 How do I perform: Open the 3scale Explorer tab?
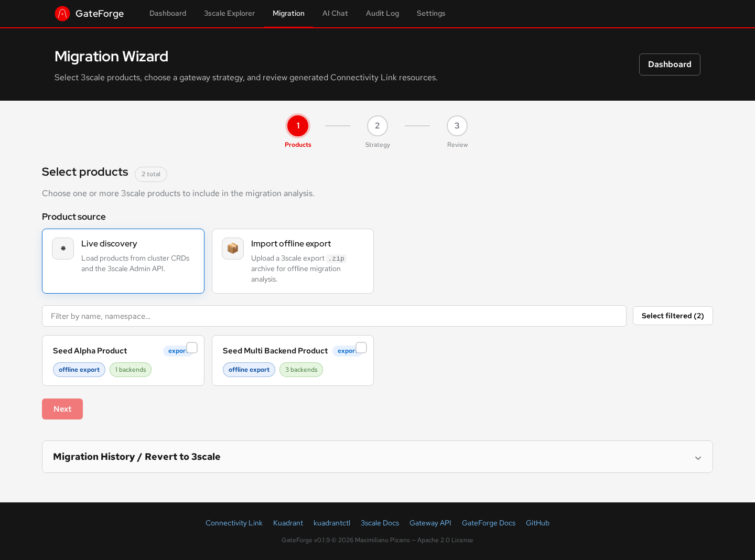click(229, 14)
